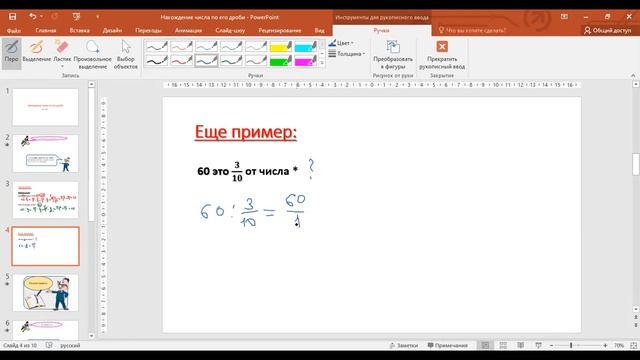Image resolution: width=640 pixels, height=360 pixels.
Task: Click the 70% zoom level
Action: [619, 345]
